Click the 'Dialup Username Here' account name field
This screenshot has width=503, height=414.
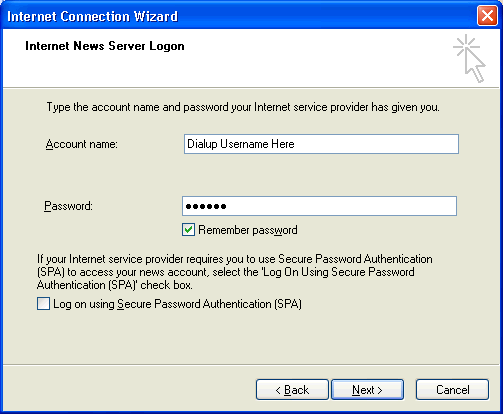(x=321, y=144)
